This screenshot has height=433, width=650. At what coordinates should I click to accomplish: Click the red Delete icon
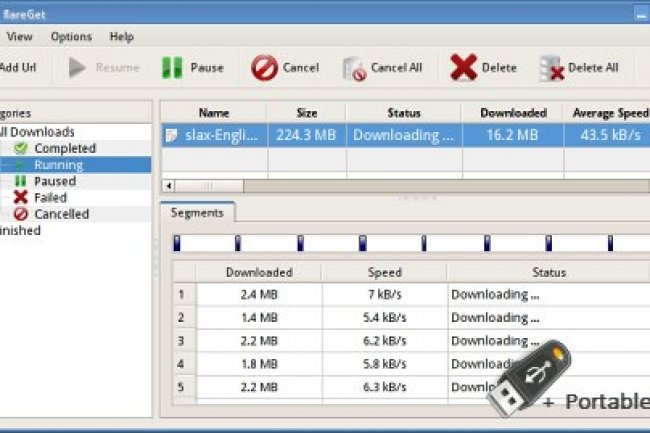coord(463,68)
